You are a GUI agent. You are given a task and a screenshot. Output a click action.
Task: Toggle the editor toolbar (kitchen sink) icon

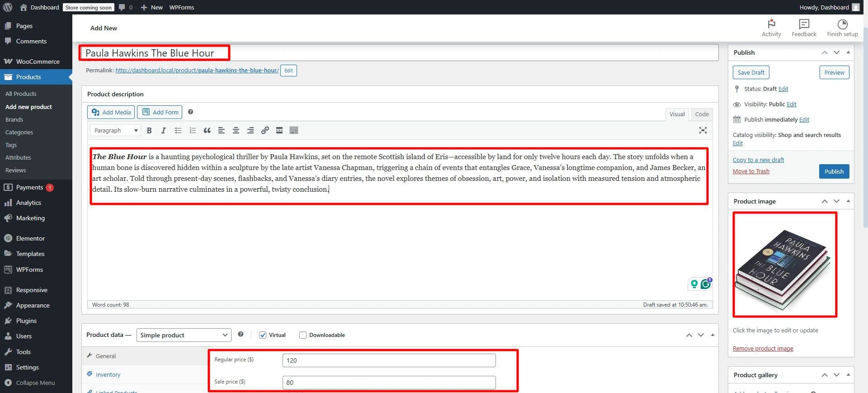(294, 130)
